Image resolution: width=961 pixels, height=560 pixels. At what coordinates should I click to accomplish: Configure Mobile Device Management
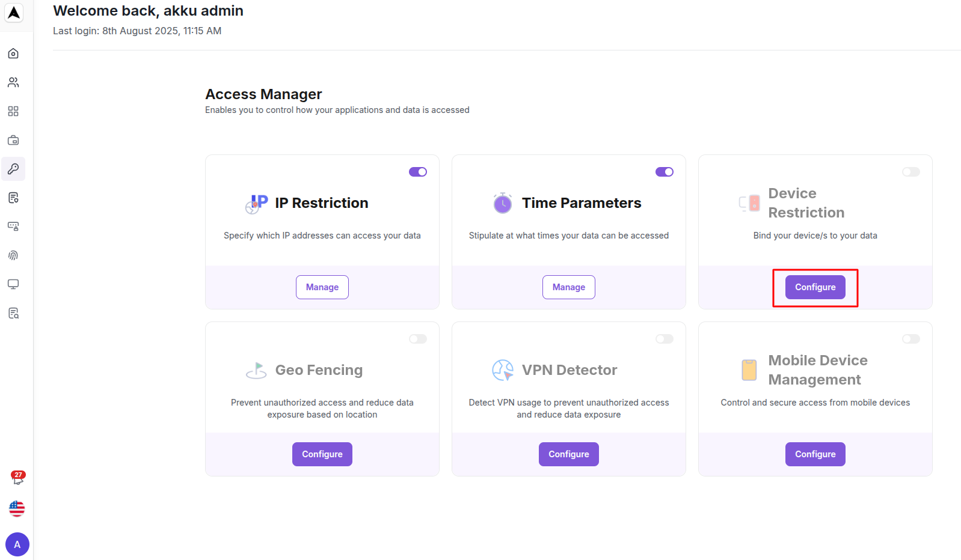click(815, 454)
